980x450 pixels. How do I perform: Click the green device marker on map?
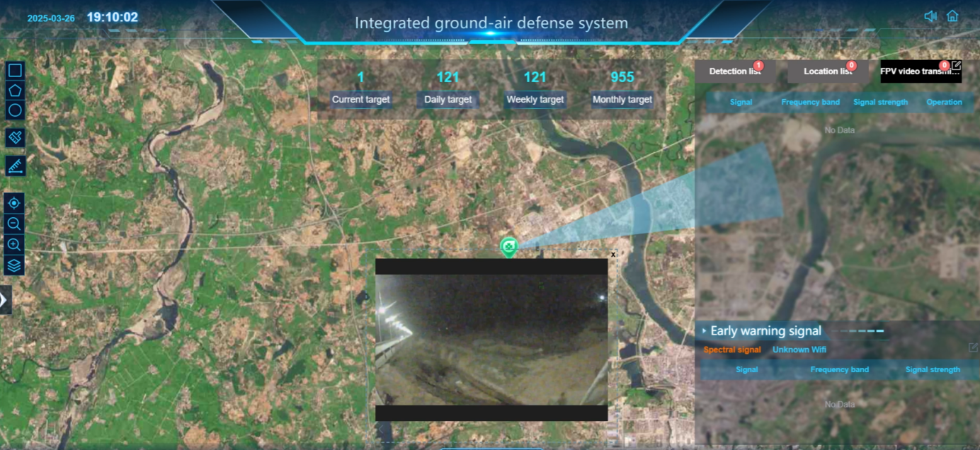pos(508,246)
